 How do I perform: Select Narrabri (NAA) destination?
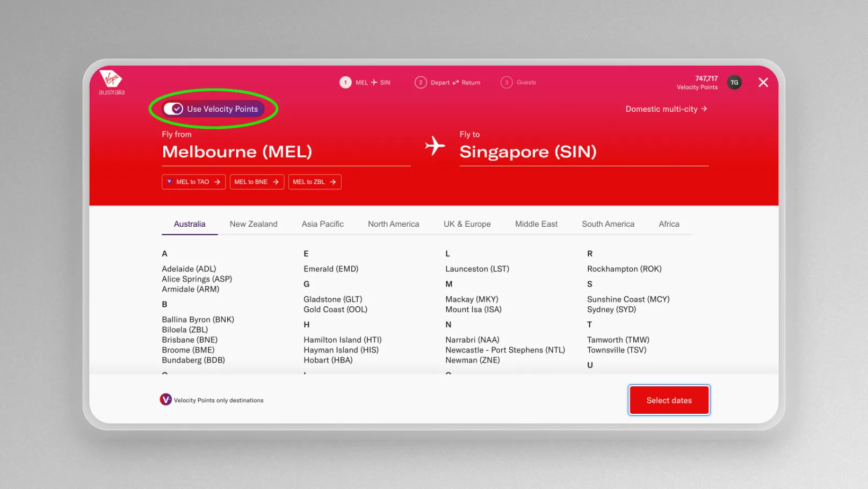[x=472, y=340]
